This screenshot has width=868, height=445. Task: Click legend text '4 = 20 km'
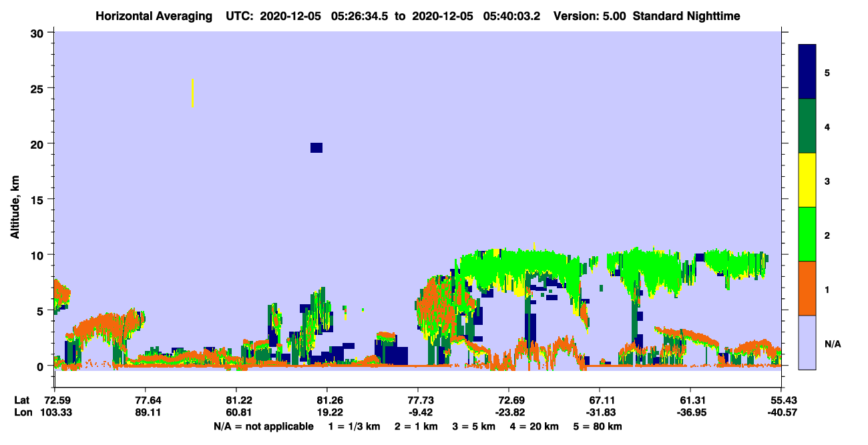point(533,426)
